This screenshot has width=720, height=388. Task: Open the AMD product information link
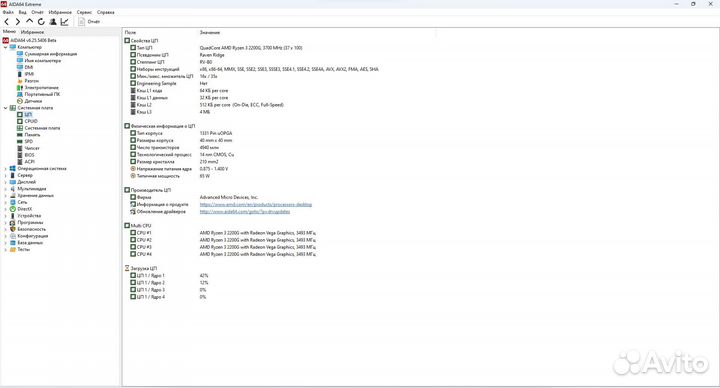[x=256, y=204]
